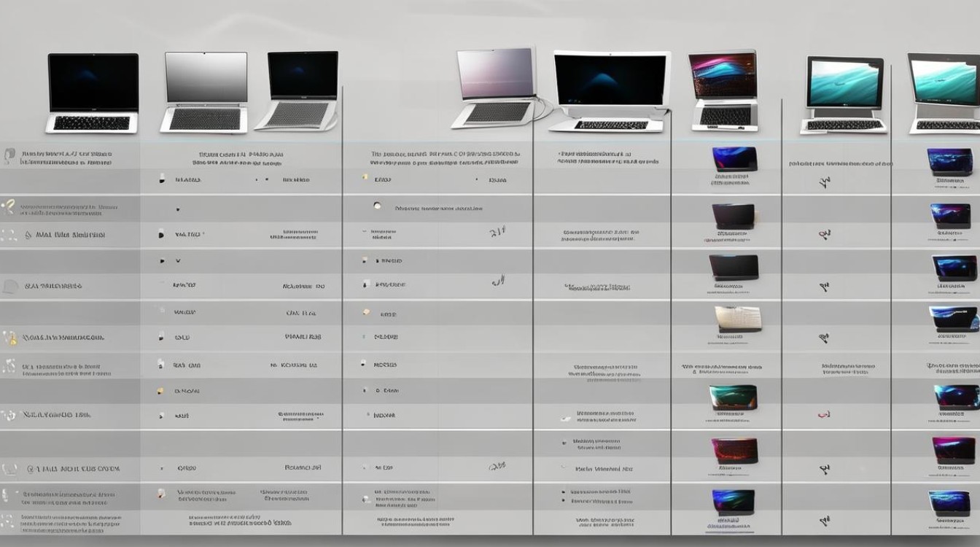Select the cream-white product thumbnail
The image size is (980, 547).
pos(738,318)
